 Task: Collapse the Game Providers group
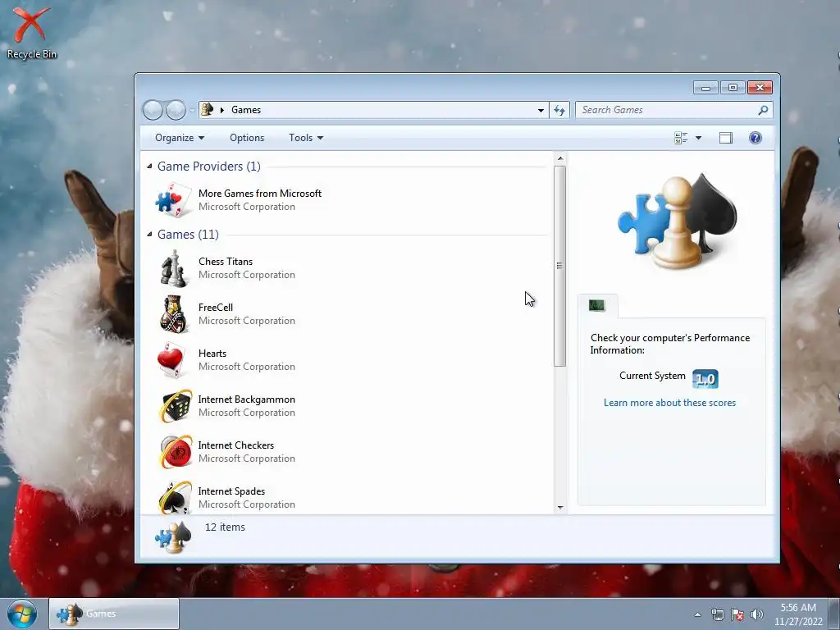click(x=149, y=166)
